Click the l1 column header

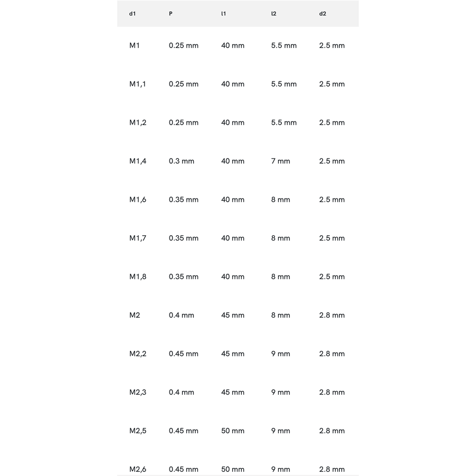coord(223,14)
